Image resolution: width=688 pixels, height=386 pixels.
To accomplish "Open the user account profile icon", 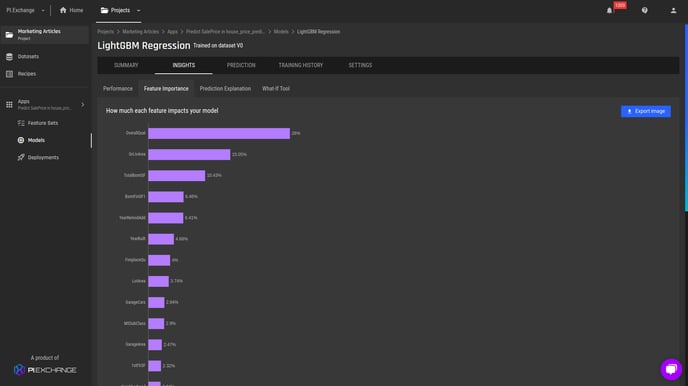I will pos(674,11).
